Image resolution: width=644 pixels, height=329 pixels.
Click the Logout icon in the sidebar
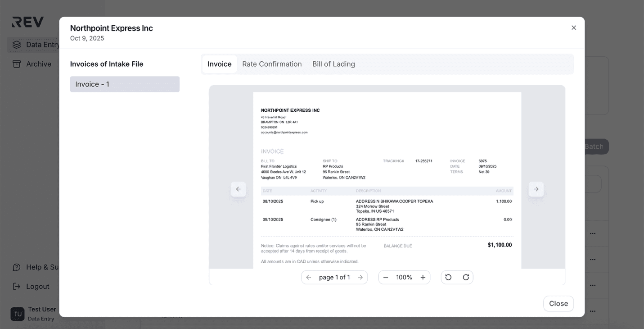pyautogui.click(x=17, y=286)
